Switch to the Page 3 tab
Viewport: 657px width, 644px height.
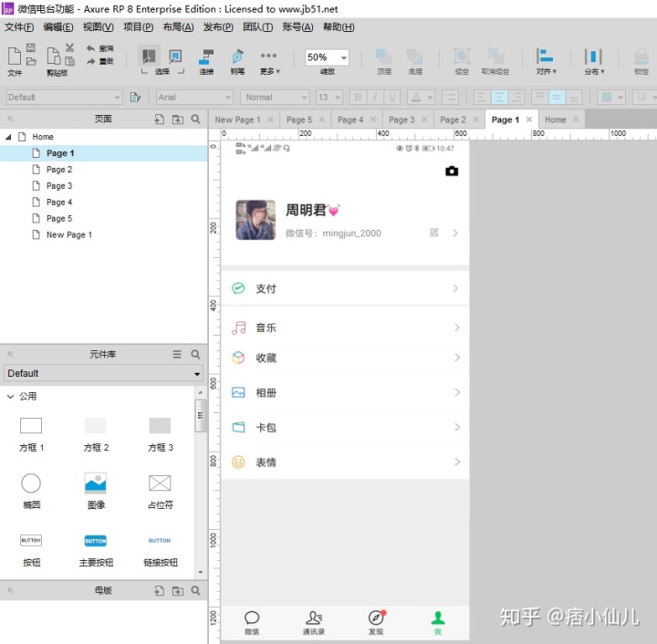(x=401, y=119)
